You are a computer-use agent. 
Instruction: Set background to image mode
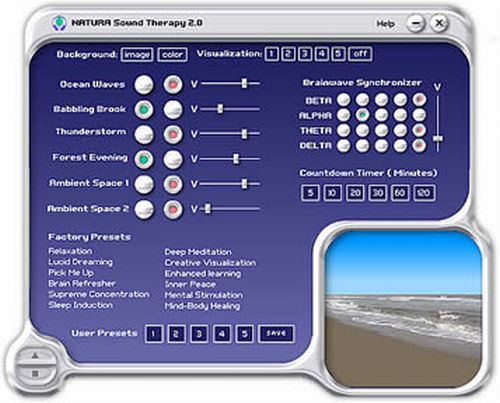click(137, 55)
